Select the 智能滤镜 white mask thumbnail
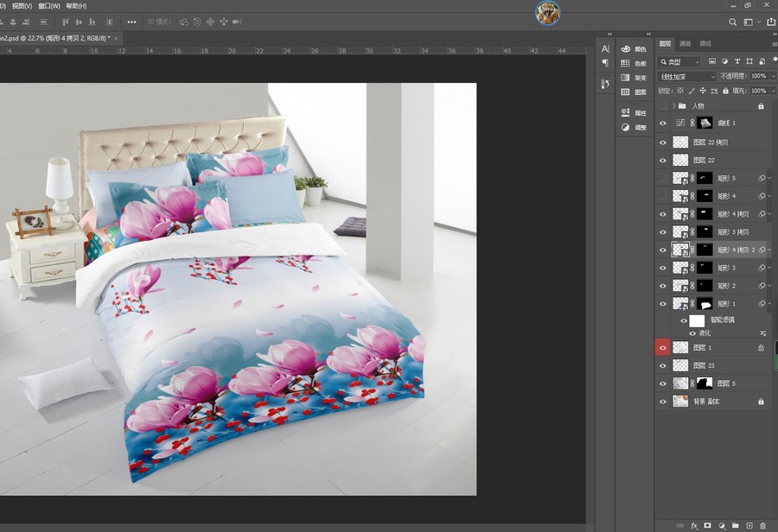Screen dimensions: 778x532 [697, 320]
